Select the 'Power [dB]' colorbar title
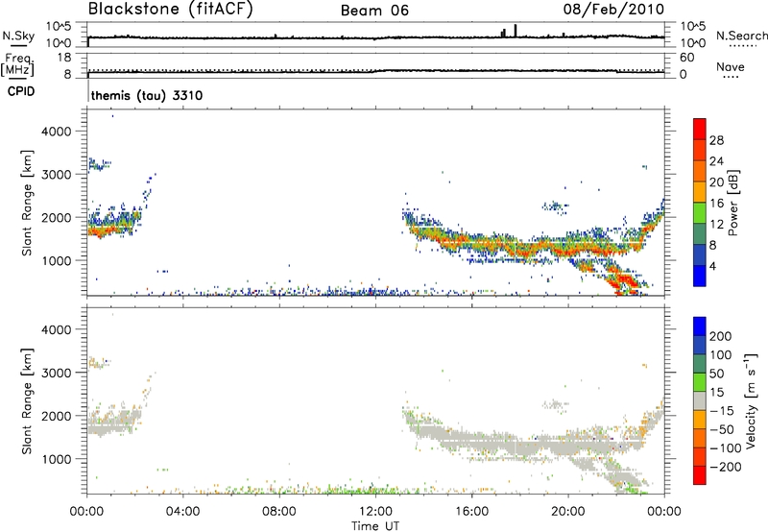This screenshot has height=532, width=768. tap(733, 203)
